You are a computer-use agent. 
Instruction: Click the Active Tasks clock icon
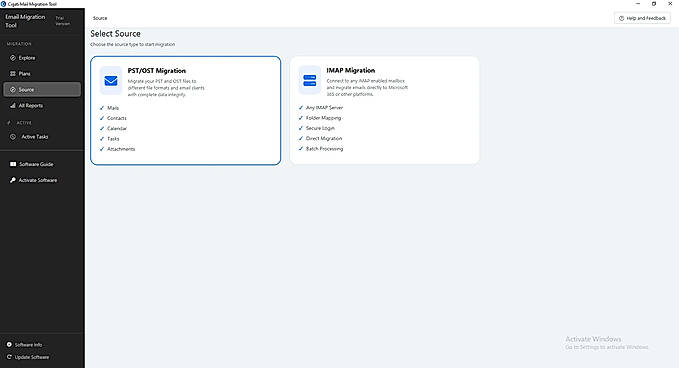pyautogui.click(x=13, y=137)
